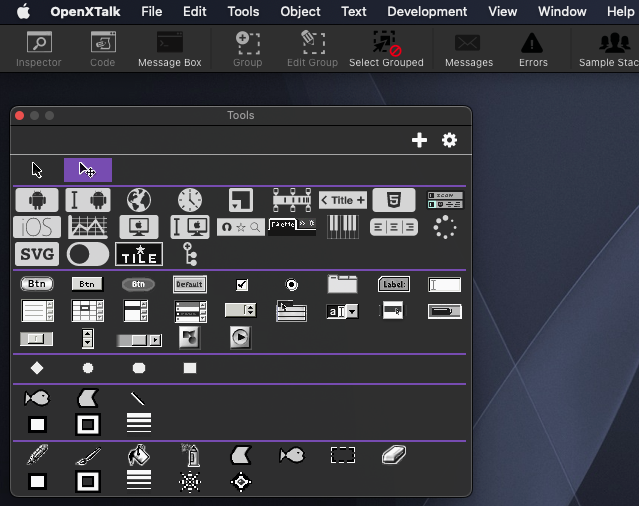Choose the paint Select marquee tool
639x506 pixels.
tap(343, 455)
